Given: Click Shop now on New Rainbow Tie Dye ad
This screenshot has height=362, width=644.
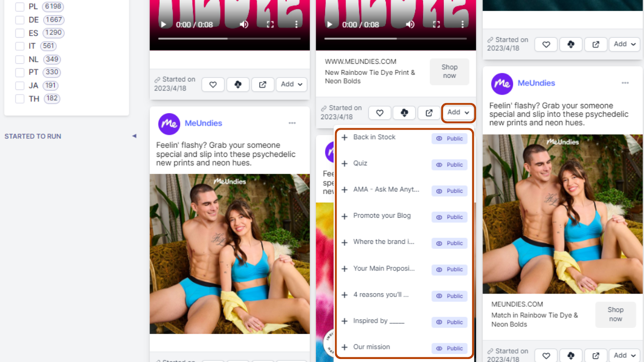Looking at the screenshot, I should coord(449,71).
